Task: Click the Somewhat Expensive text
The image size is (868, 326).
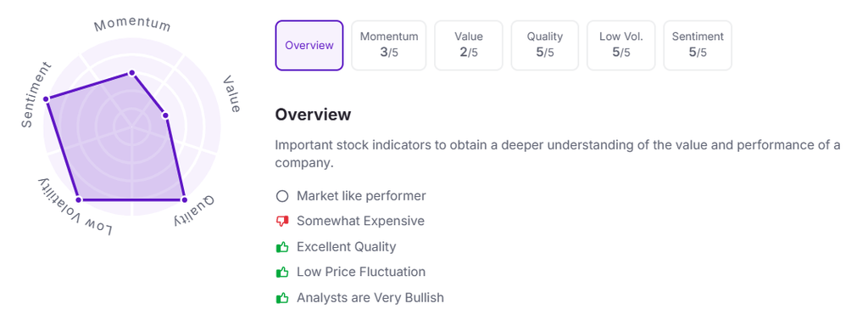Action: coord(360,222)
